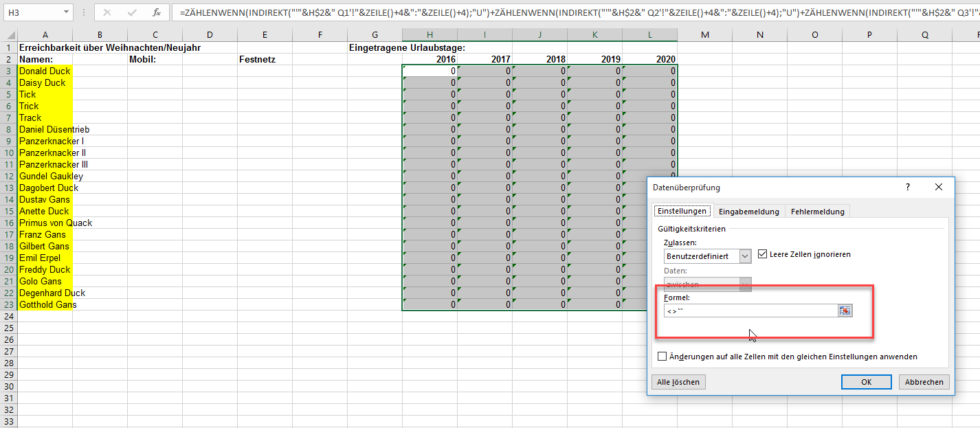980x428 pixels.
Task: Click the help question mark in Datenüberprüfung dialog
Action: pos(907,187)
